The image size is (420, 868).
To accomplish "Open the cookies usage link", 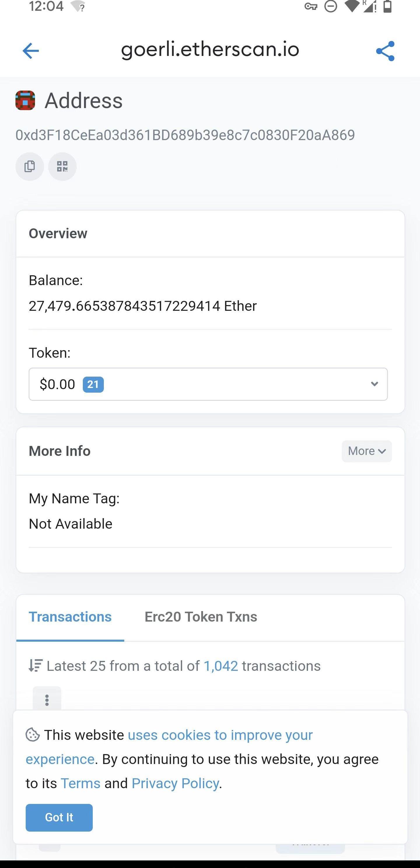I will (220, 735).
